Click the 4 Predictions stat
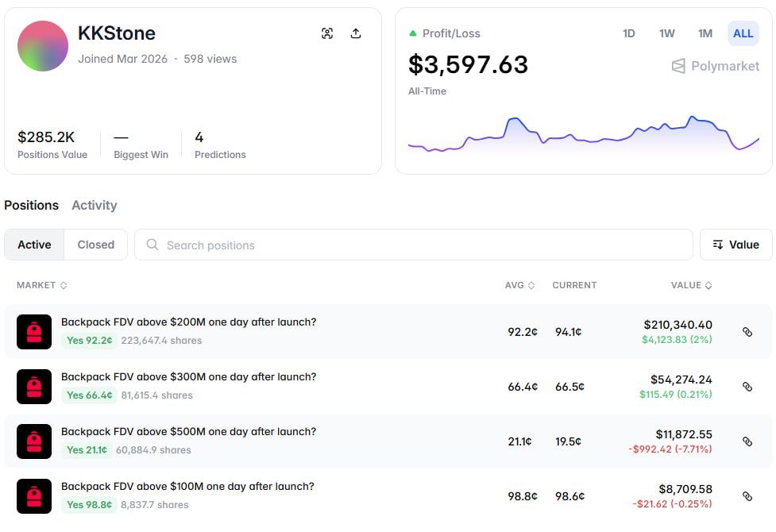The height and width of the screenshot is (532, 776). [x=220, y=144]
